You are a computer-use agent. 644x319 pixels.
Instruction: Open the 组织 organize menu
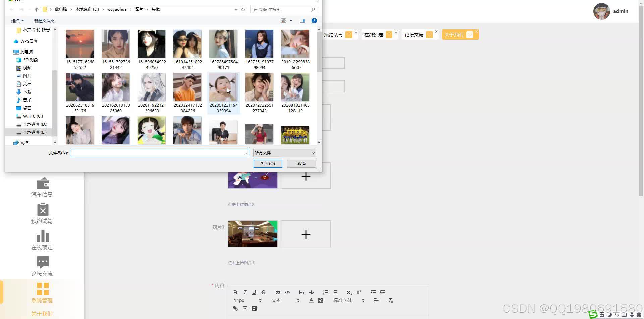(x=17, y=21)
